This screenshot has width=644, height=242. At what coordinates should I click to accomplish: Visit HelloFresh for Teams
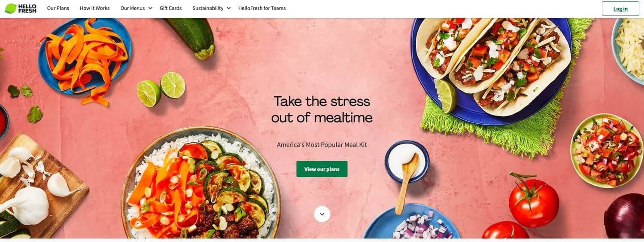click(x=262, y=8)
